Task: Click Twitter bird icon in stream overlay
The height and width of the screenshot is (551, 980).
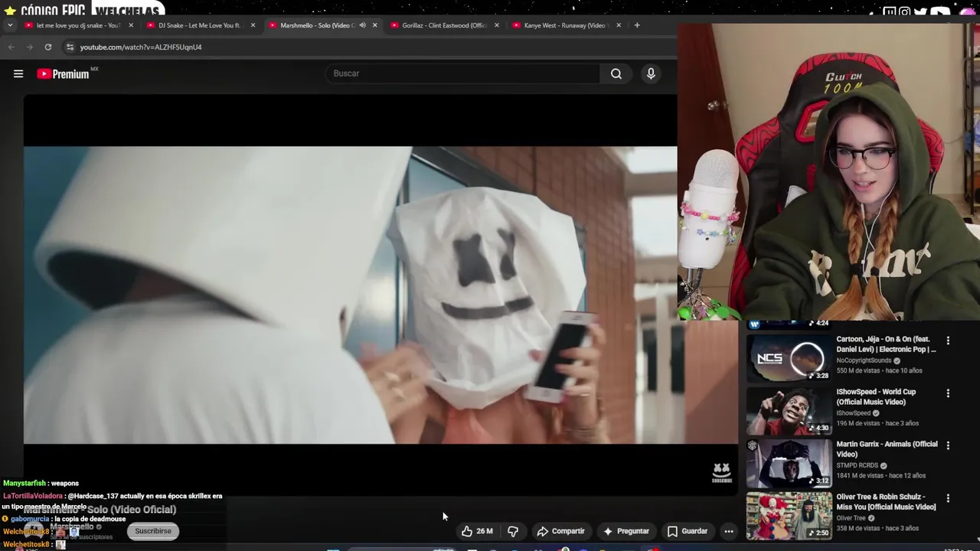Action: coord(920,11)
